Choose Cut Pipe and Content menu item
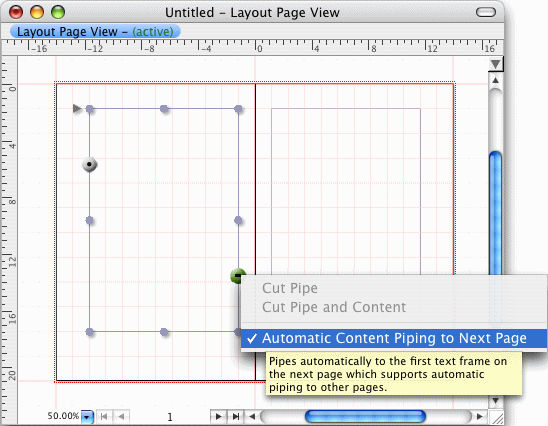 334,307
